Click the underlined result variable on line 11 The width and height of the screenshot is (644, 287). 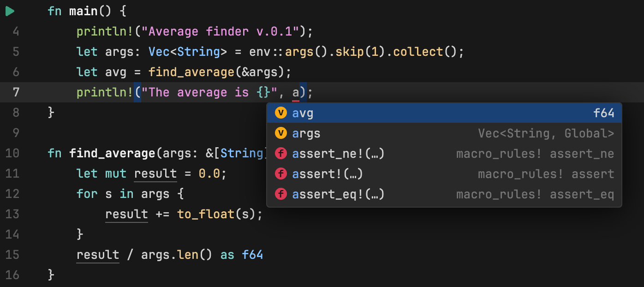pos(155,173)
